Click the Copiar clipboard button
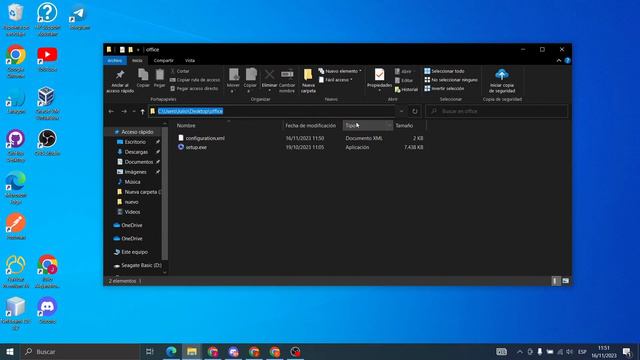Screen dimensions: 640x360 coord(143,78)
